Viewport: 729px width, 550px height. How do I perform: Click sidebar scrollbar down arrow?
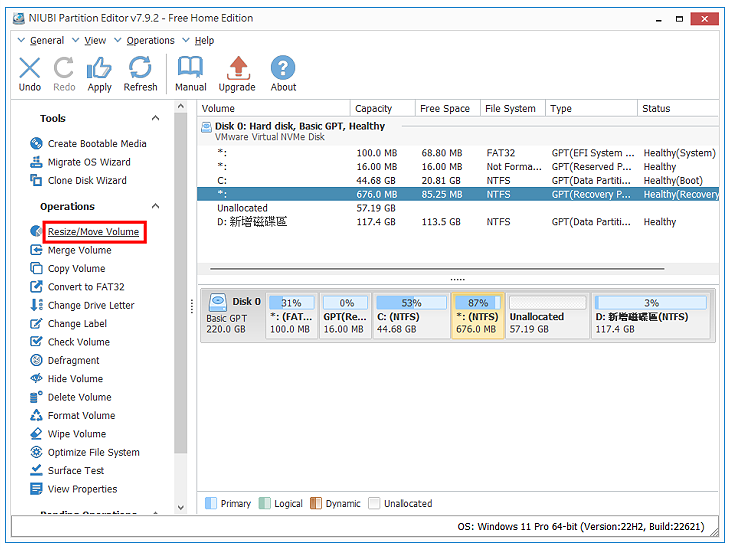(181, 508)
